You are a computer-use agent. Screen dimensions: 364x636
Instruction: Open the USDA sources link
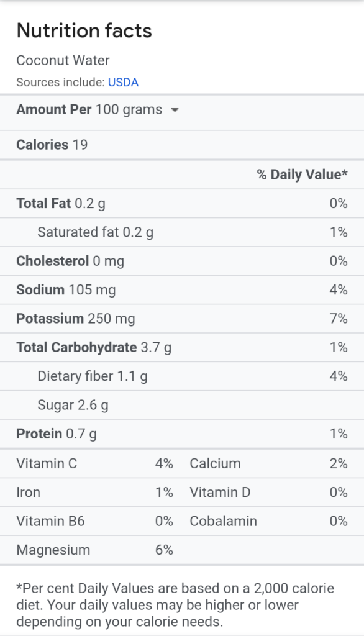pos(123,82)
